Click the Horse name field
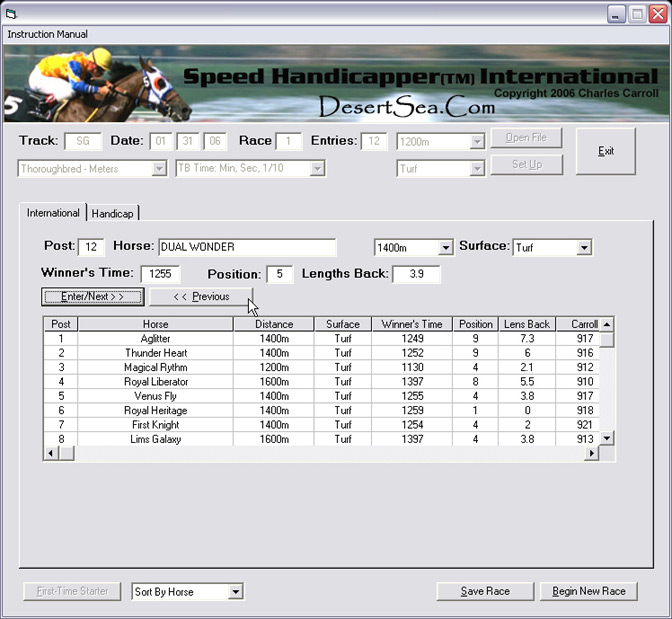The width and height of the screenshot is (672, 619). pyautogui.click(x=247, y=247)
